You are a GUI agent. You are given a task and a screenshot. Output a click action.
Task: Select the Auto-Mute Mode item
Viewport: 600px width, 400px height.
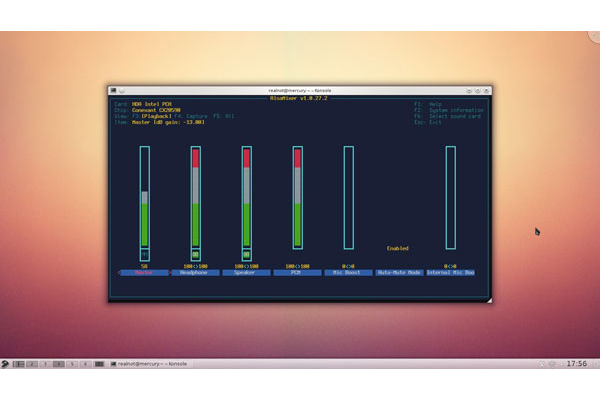point(399,273)
